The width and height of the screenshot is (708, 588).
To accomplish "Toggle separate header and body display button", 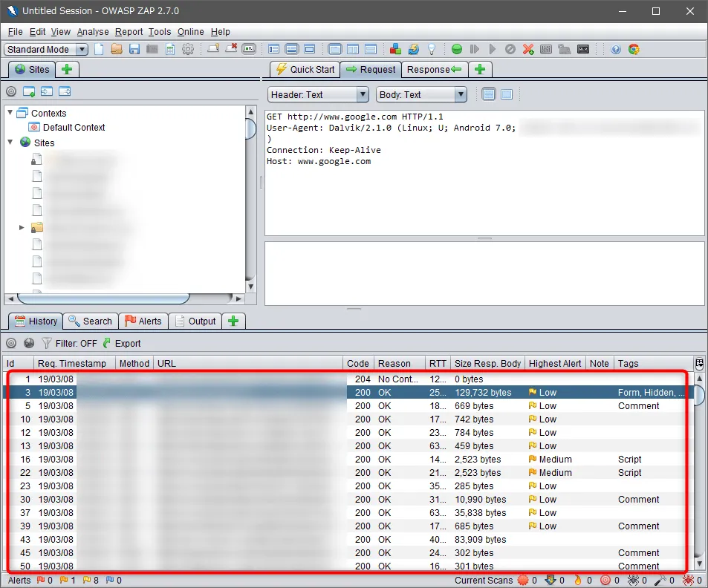I will (x=489, y=94).
